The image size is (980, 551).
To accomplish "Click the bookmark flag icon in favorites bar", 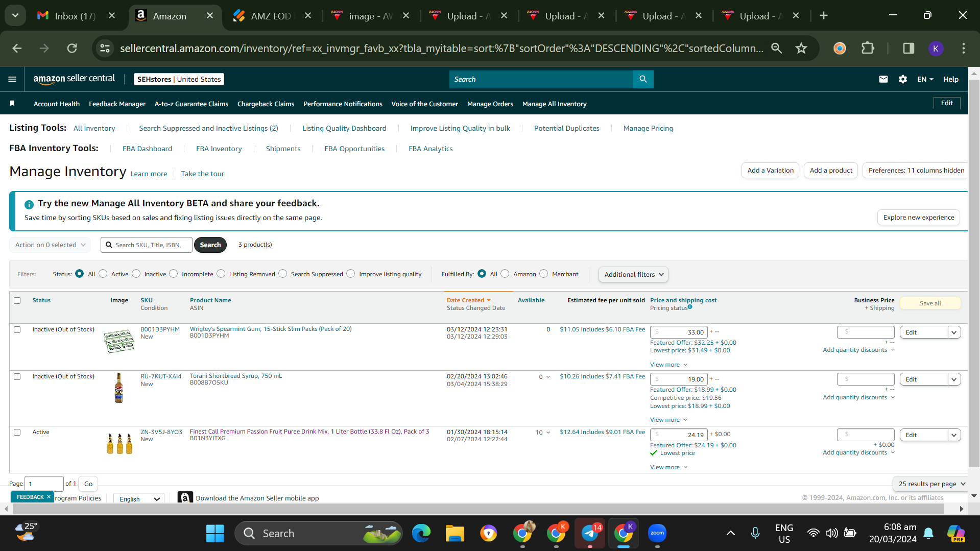I will click(12, 104).
